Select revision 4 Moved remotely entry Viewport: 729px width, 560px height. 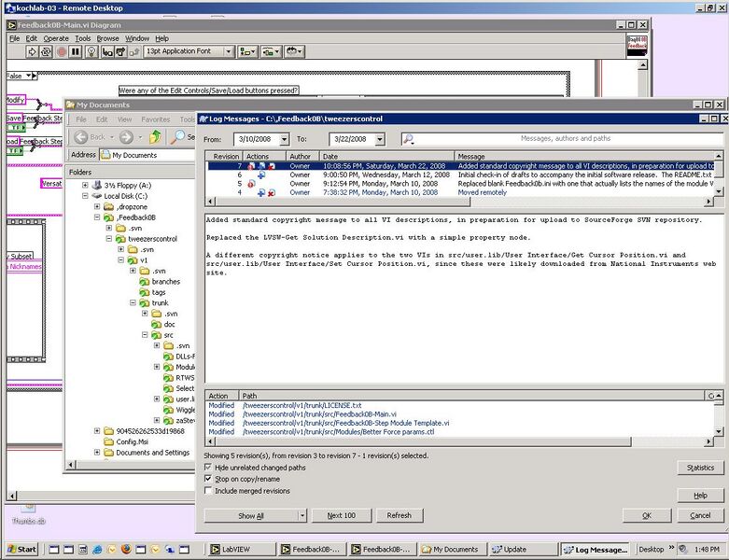pyautogui.click(x=461, y=192)
